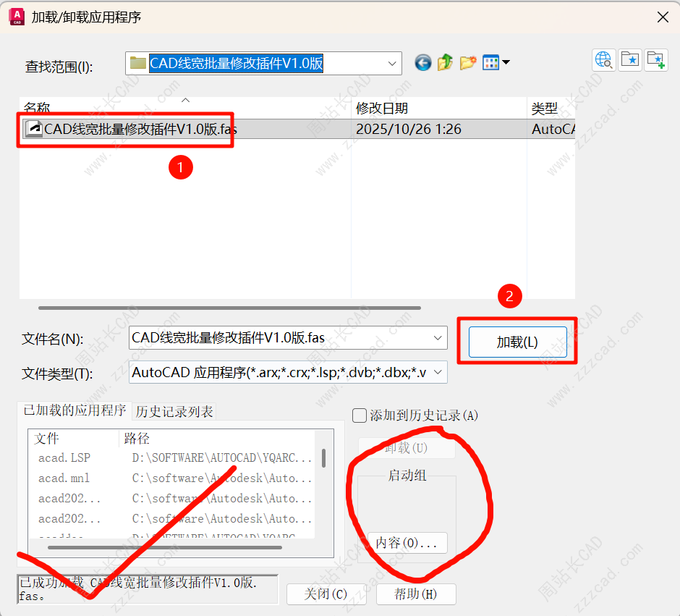Select the 已加载的应用程序 tab
The image size is (680, 616).
[x=75, y=410]
